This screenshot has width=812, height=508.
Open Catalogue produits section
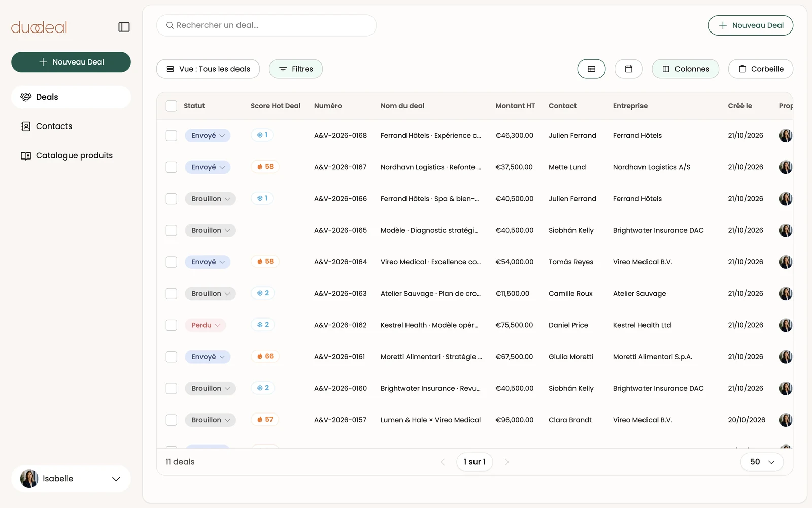[x=71, y=156]
